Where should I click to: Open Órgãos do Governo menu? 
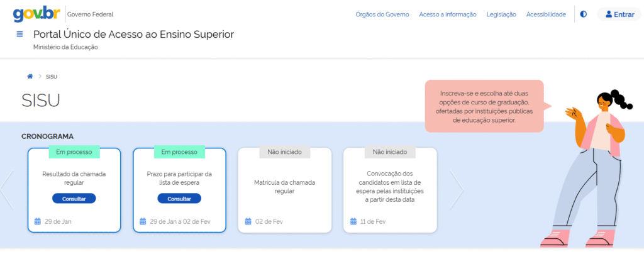[382, 14]
